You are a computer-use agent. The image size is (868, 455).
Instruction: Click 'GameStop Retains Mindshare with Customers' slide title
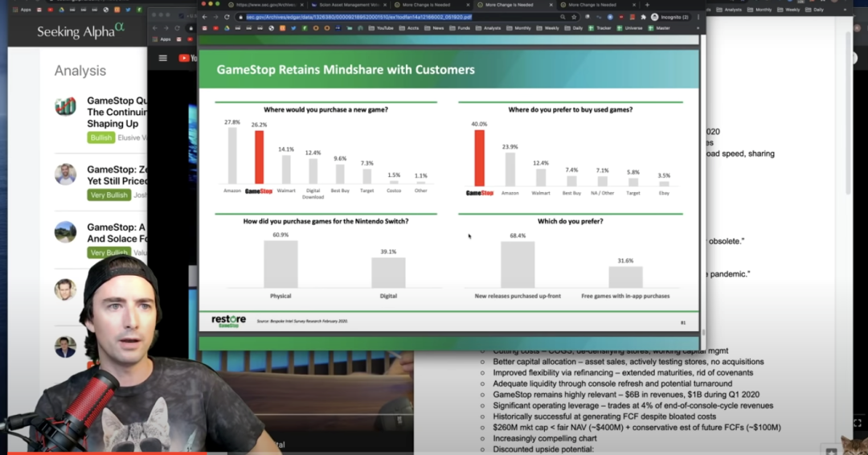coord(346,70)
